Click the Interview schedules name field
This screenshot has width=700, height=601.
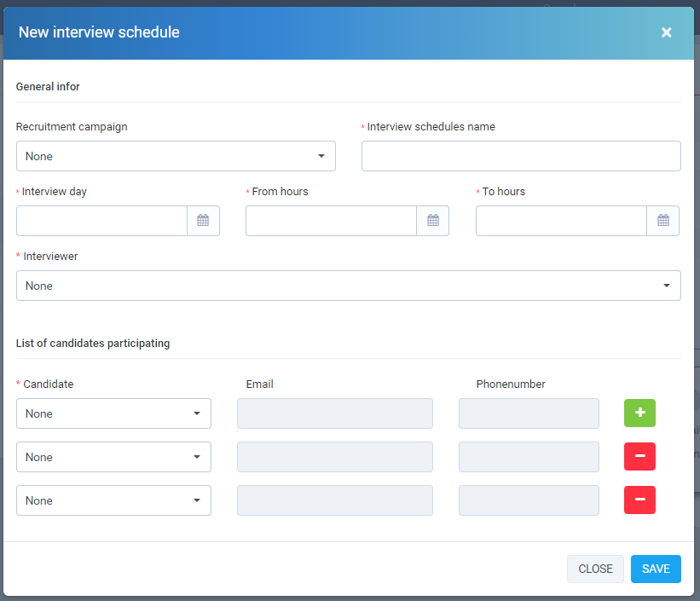coord(521,156)
